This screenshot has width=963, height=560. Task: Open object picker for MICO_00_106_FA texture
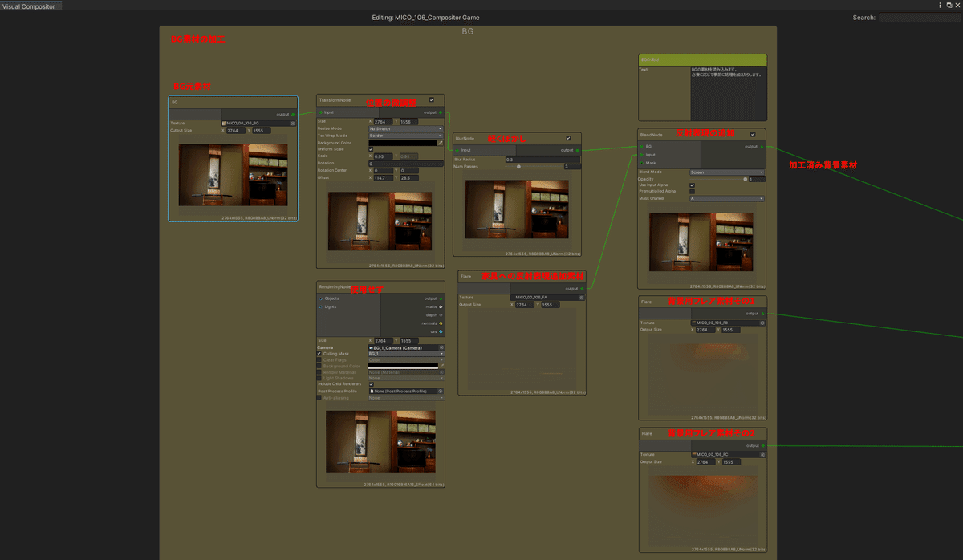tap(581, 298)
